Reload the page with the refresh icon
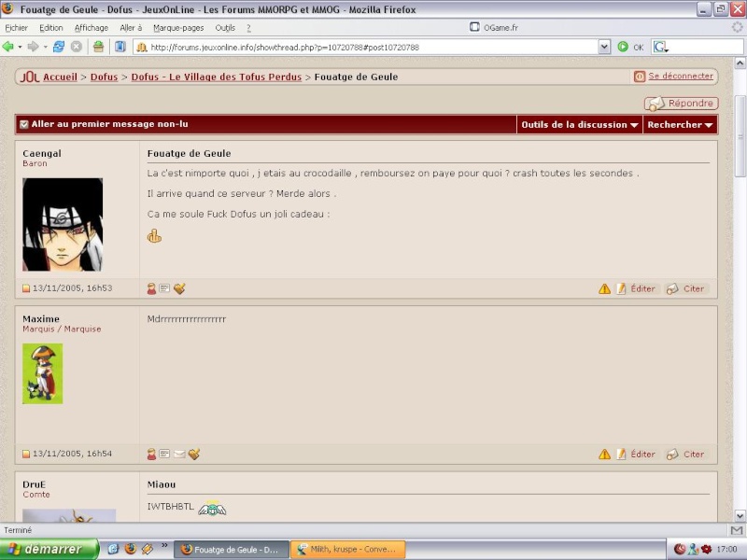747x560 pixels. coord(59,47)
